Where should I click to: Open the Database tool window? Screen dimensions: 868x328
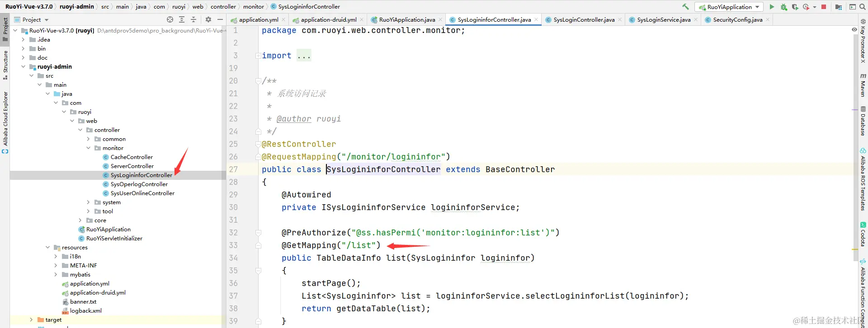[863, 121]
